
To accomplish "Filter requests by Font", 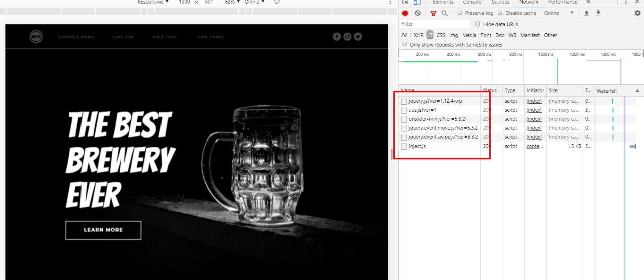I will (x=486, y=35).
